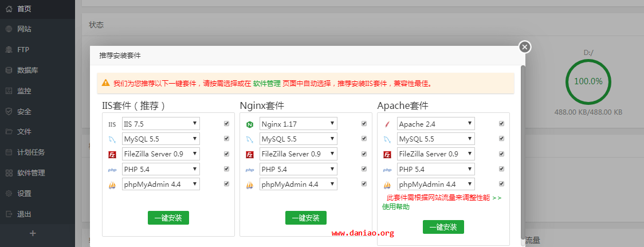644x247 pixels.
Task: Open 软件管理 menu item
Action: pyautogui.click(x=37, y=173)
